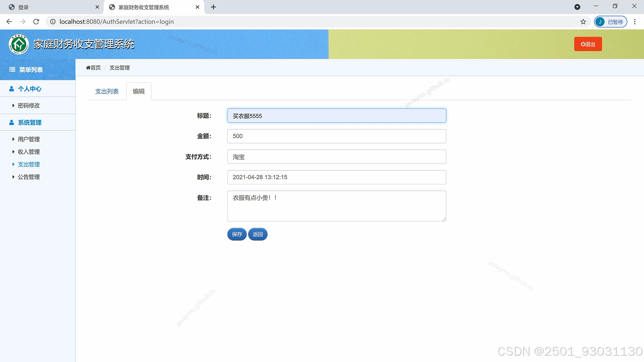Switch to the 登录 browser tab
The height and width of the screenshot is (362, 644).
pos(52,7)
